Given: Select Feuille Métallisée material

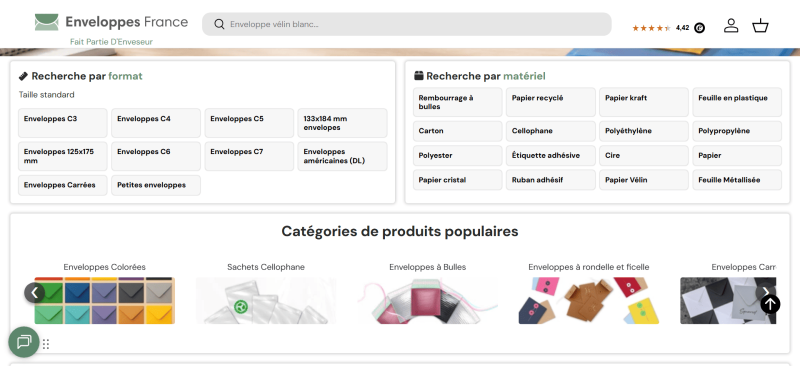Looking at the screenshot, I should coord(737,180).
